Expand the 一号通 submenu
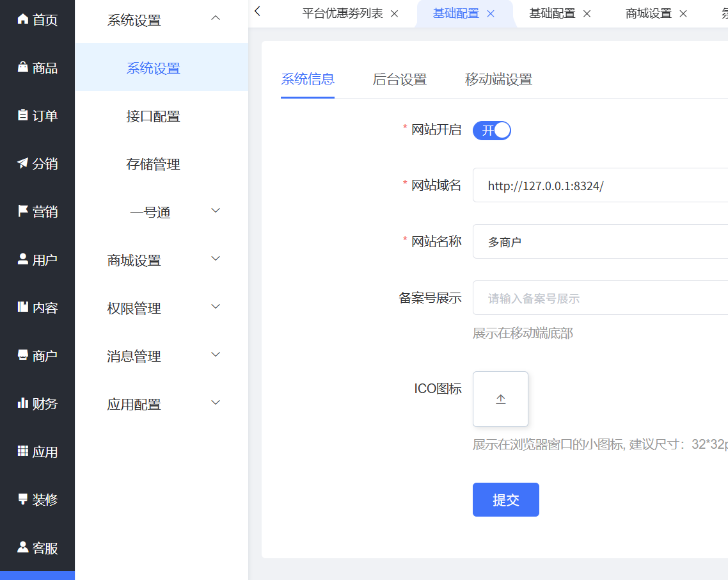This screenshot has height=580, width=728. coord(216,211)
